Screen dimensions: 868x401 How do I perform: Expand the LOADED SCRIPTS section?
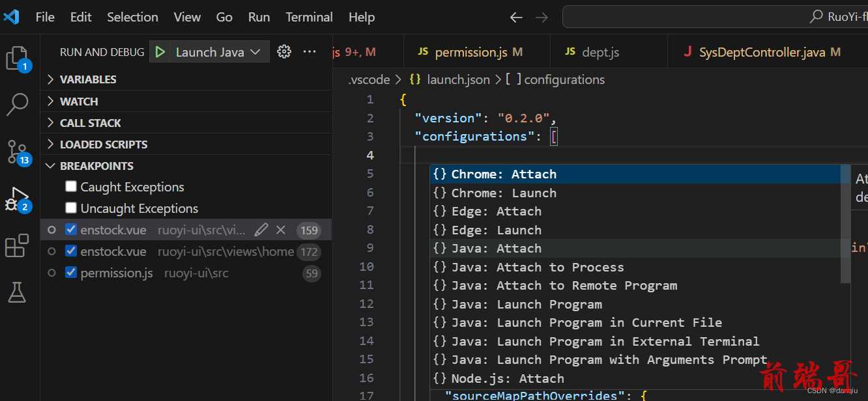click(x=186, y=144)
